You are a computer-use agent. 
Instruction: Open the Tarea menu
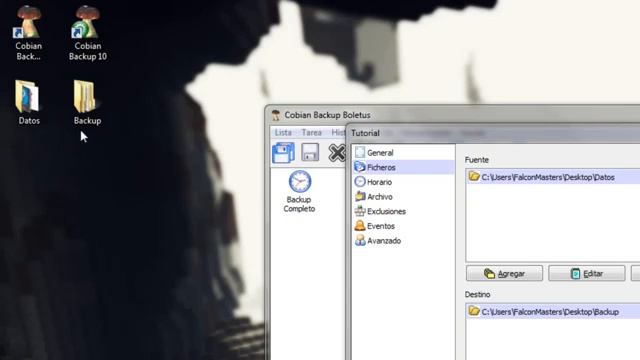tap(311, 132)
